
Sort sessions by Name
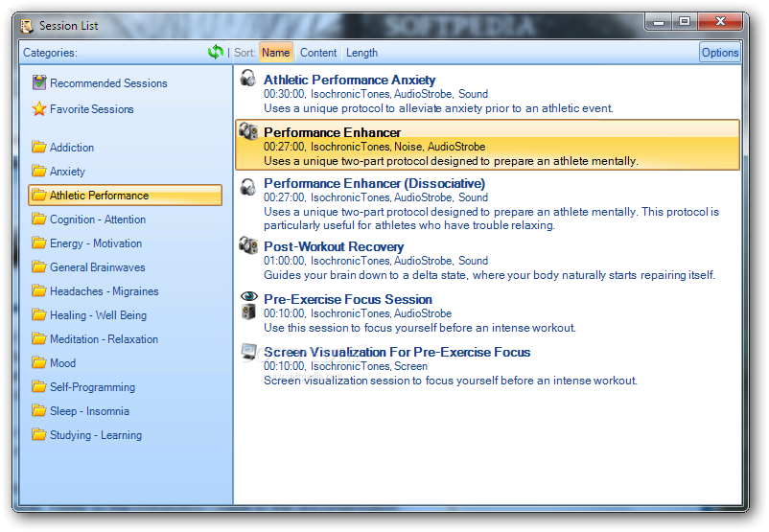coord(275,53)
